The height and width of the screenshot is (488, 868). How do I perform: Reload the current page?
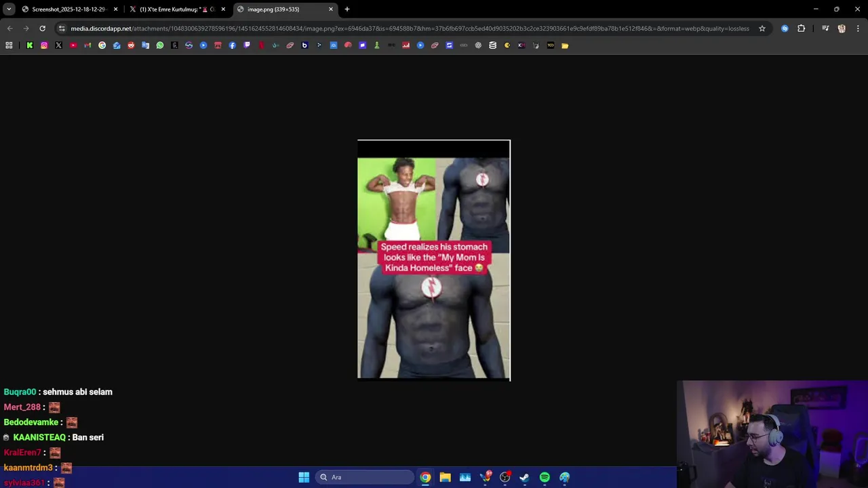(42, 28)
